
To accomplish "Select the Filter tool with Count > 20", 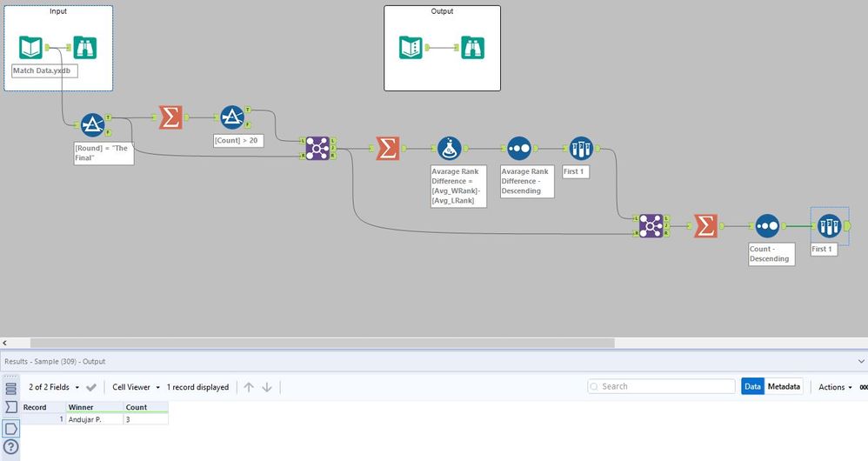I will point(232,117).
